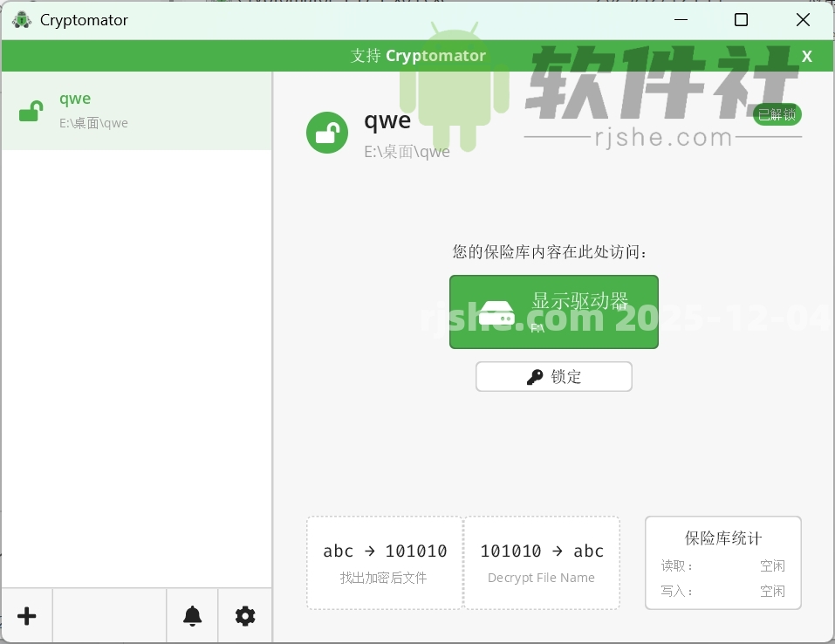The height and width of the screenshot is (644, 835).
Task: Open the 支持 Cryptomator banner link
Action: [418, 55]
